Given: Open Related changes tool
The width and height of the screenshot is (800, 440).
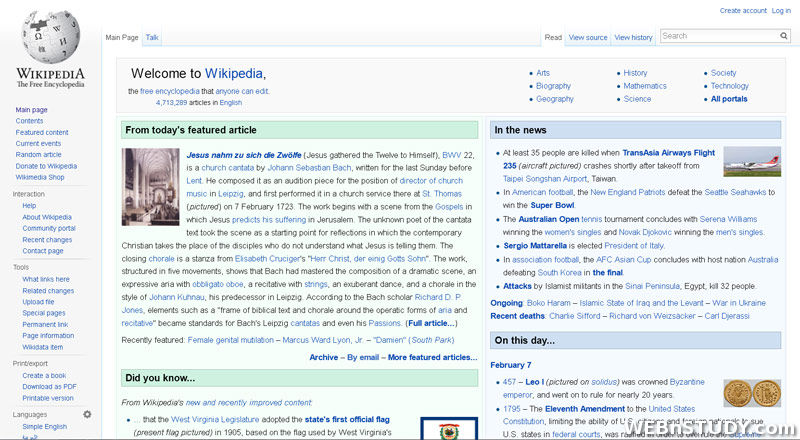Looking at the screenshot, I should [x=48, y=290].
